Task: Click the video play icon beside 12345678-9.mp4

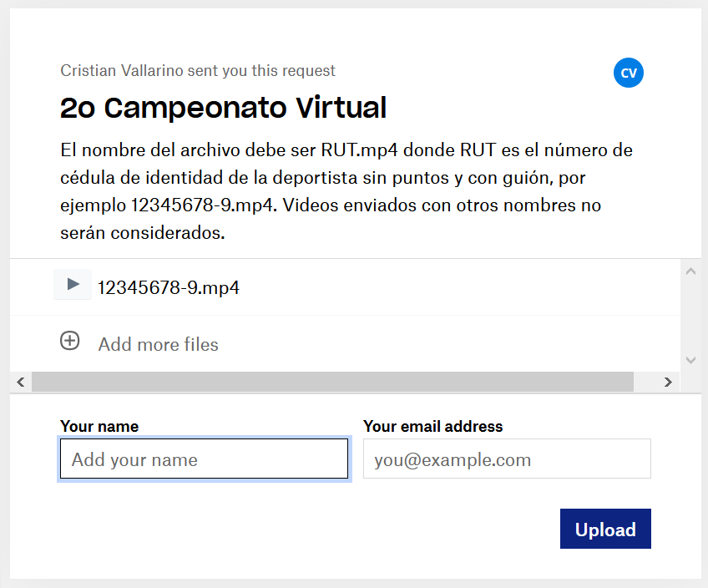Action: click(x=73, y=285)
